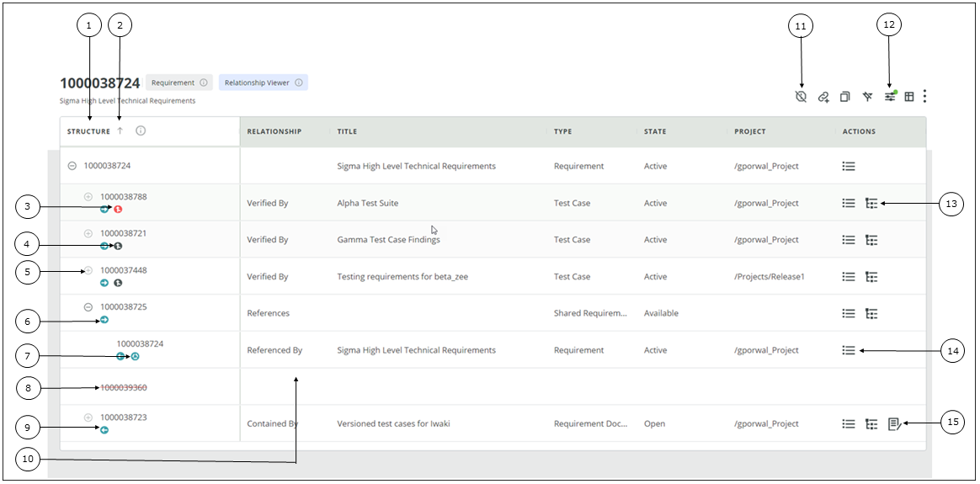Click details list icon in References row
980x484 pixels.
pyautogui.click(x=848, y=313)
